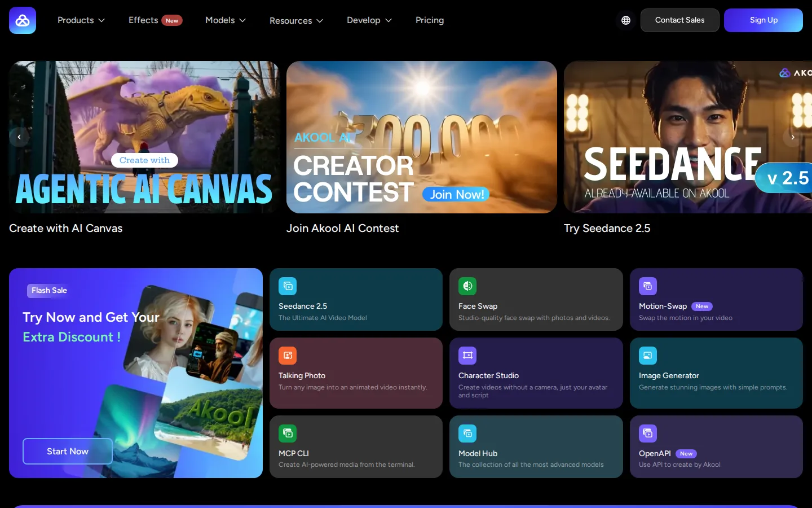Click the Image Generator card icon
This screenshot has height=508, width=812.
[648, 356]
